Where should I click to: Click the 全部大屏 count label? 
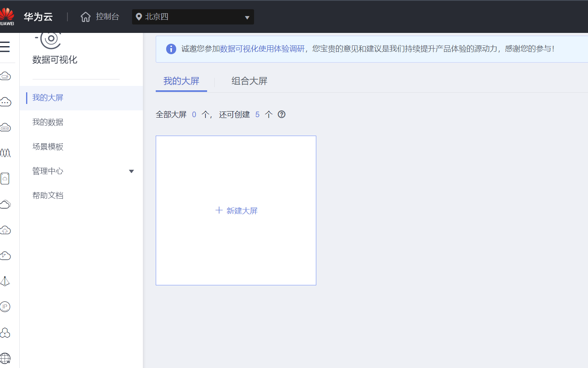171,115
